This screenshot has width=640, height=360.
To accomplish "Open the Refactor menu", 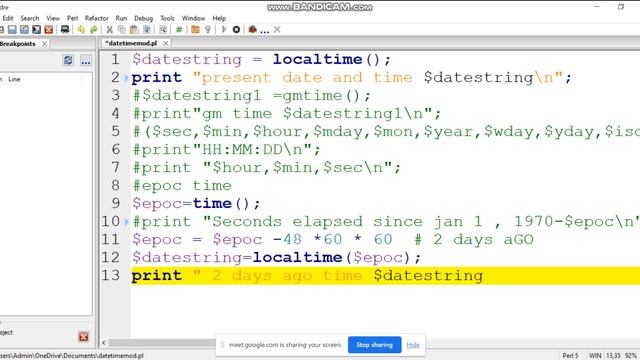I will (97, 18).
